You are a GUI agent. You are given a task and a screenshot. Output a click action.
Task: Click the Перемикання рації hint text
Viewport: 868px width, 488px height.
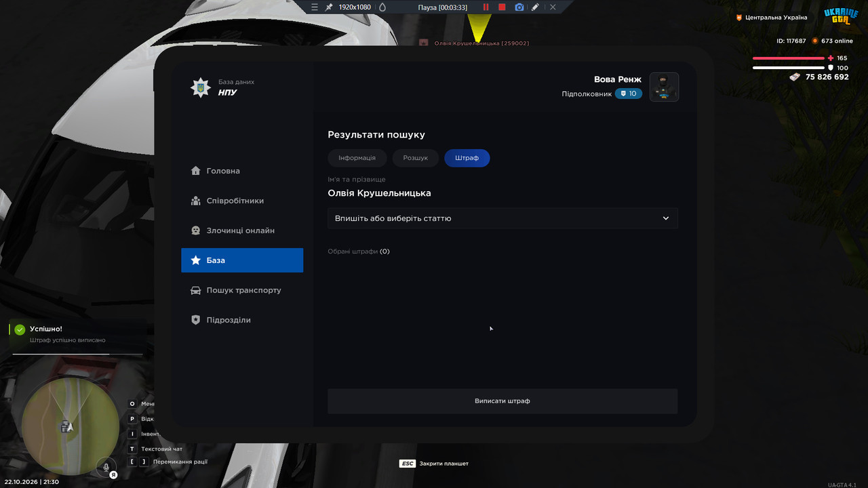[180, 462]
